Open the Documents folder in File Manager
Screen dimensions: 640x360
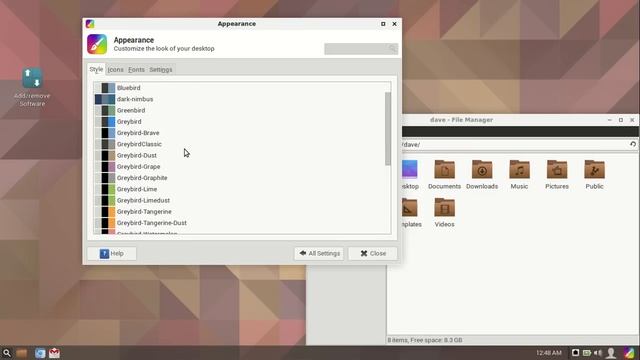444,175
